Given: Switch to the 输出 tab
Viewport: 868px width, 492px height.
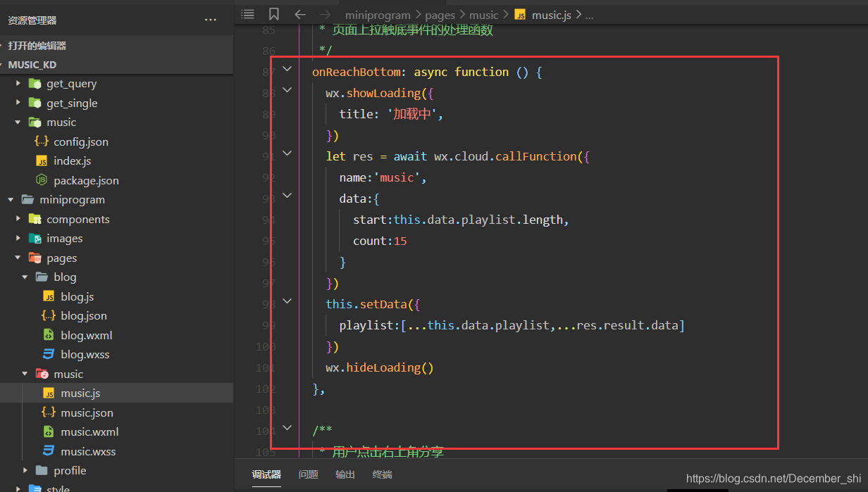Looking at the screenshot, I should click(345, 474).
